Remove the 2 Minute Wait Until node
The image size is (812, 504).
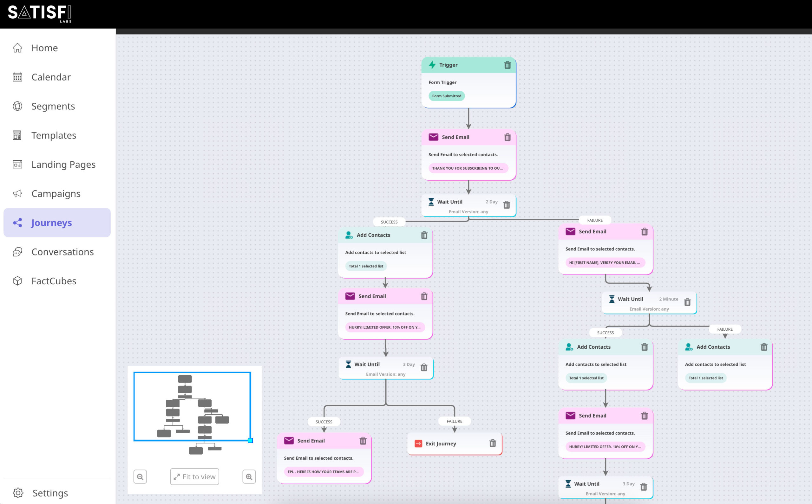[687, 302]
